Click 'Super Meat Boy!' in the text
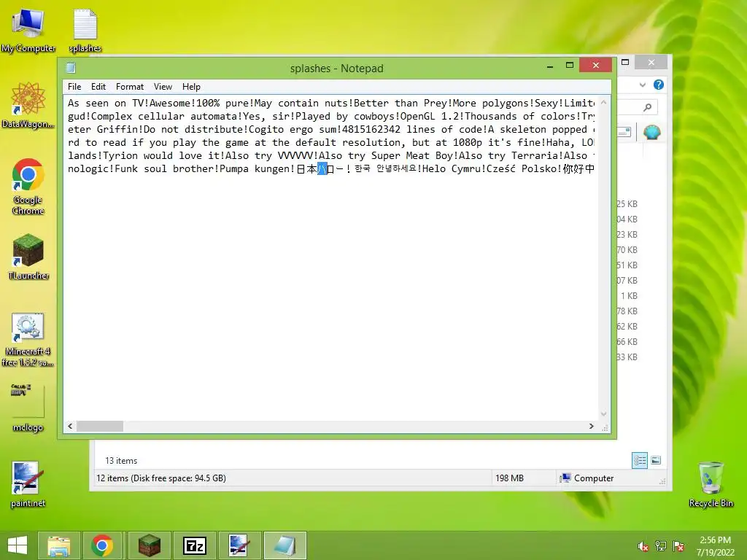The height and width of the screenshot is (560, 747). pos(415,155)
